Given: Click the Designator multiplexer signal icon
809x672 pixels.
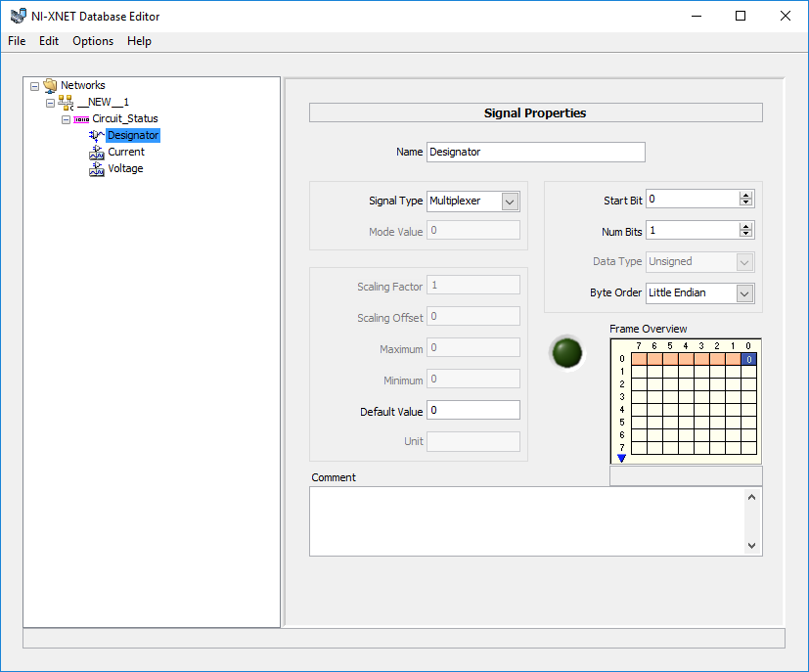Looking at the screenshot, I should tap(97, 136).
